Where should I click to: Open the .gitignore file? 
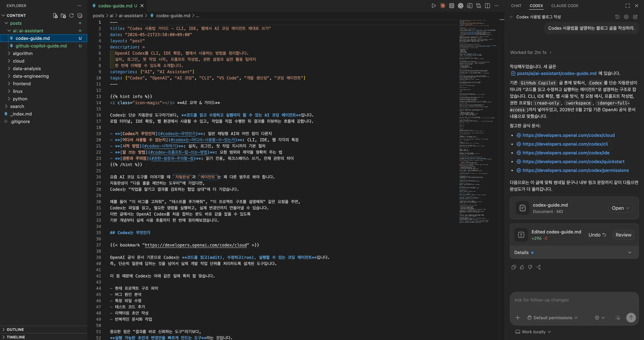[x=44, y=122]
